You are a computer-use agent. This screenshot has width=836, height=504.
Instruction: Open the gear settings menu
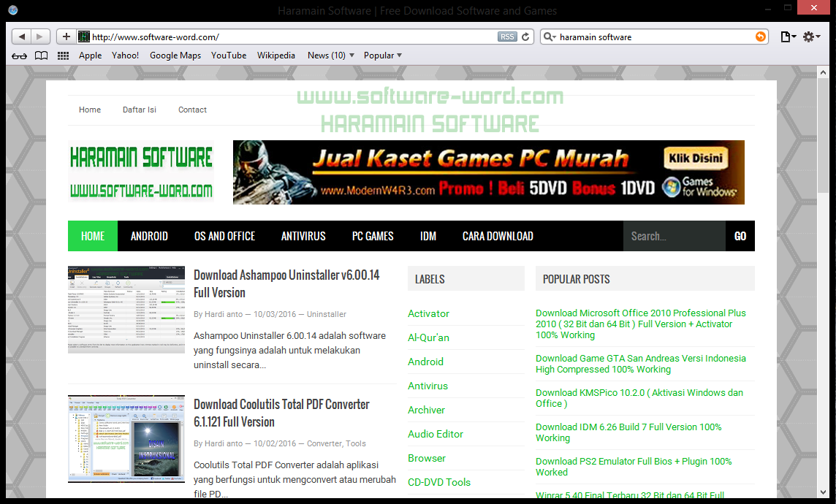click(x=811, y=37)
